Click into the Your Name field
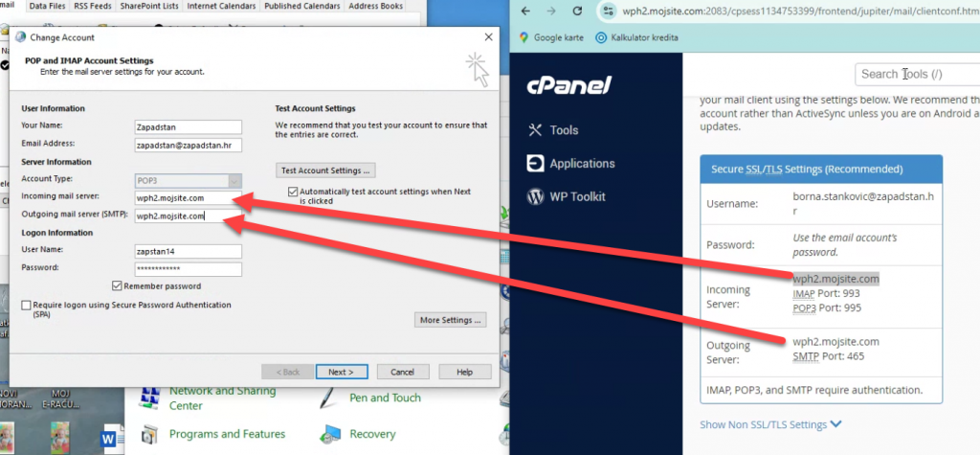Viewport: 980px width, 455px height. click(x=188, y=127)
